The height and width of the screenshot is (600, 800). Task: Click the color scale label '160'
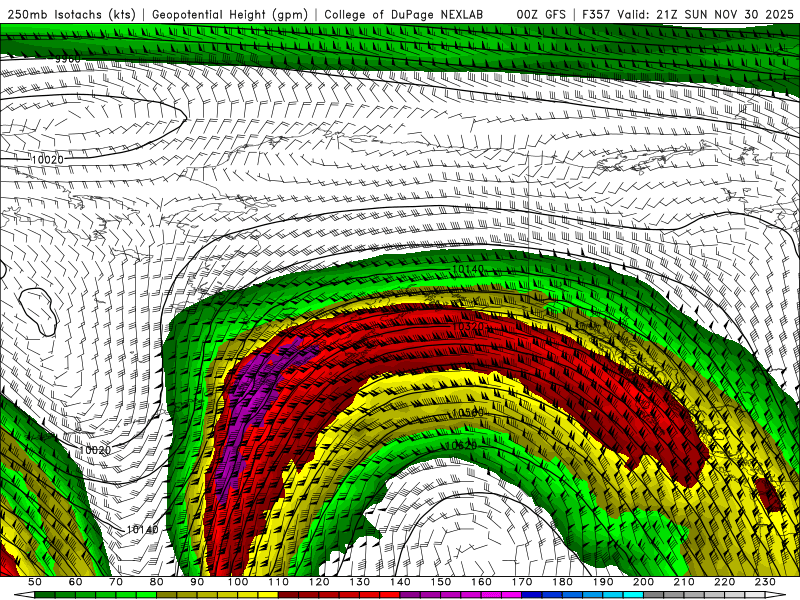coord(482,582)
